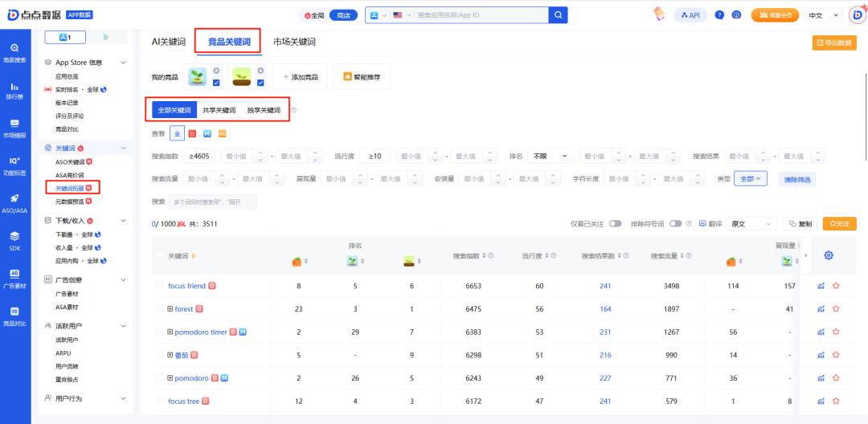Image resolution: width=868 pixels, height=424 pixels.
Task: Click help icon next to 独享关键词
Action: coord(294,110)
